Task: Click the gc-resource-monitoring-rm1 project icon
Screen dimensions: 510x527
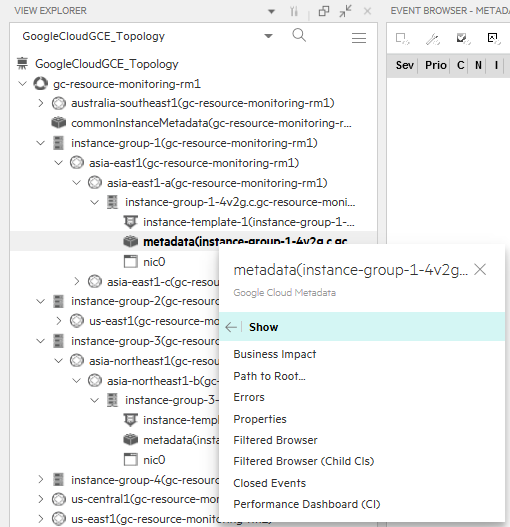Action: [x=40, y=84]
